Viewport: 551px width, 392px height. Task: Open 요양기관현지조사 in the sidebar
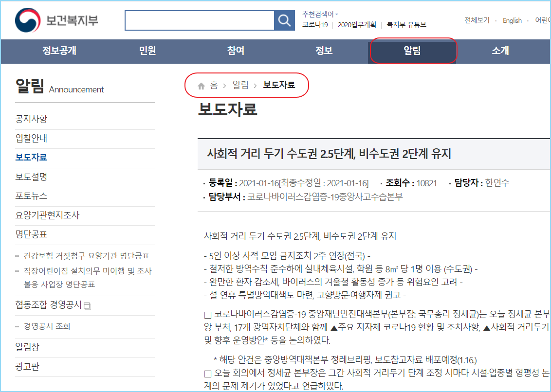(47, 215)
